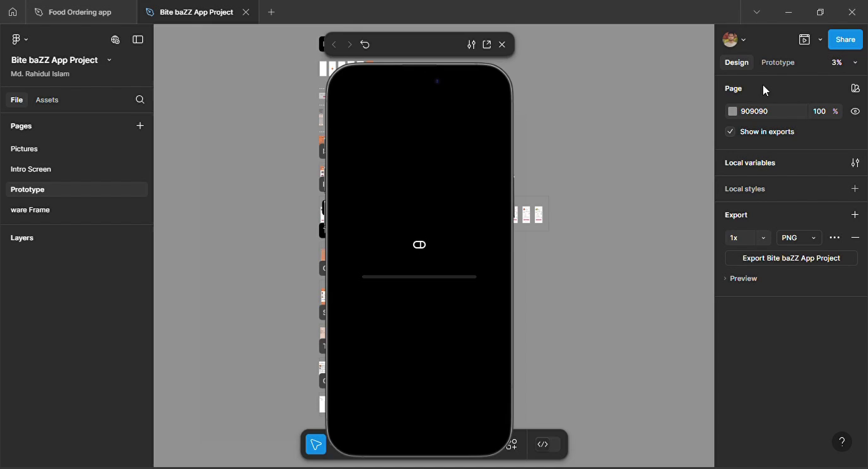
Task: Open the Local variables settings icon
Action: point(855,163)
